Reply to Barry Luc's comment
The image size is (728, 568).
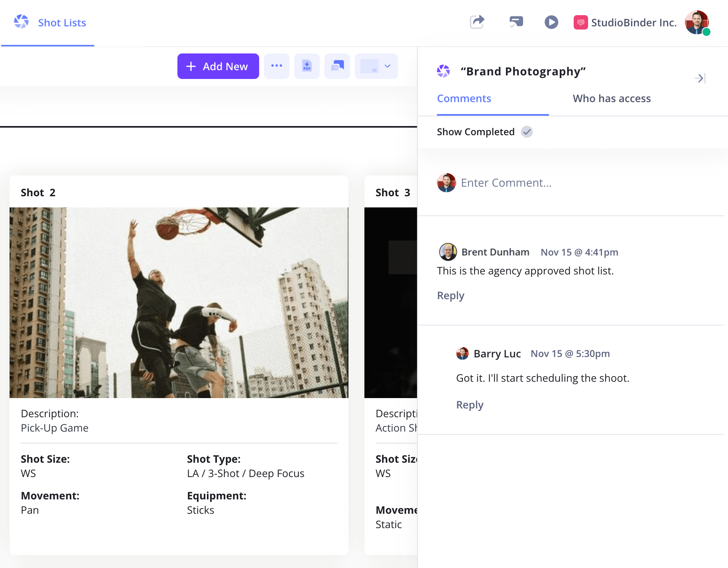coord(470,405)
